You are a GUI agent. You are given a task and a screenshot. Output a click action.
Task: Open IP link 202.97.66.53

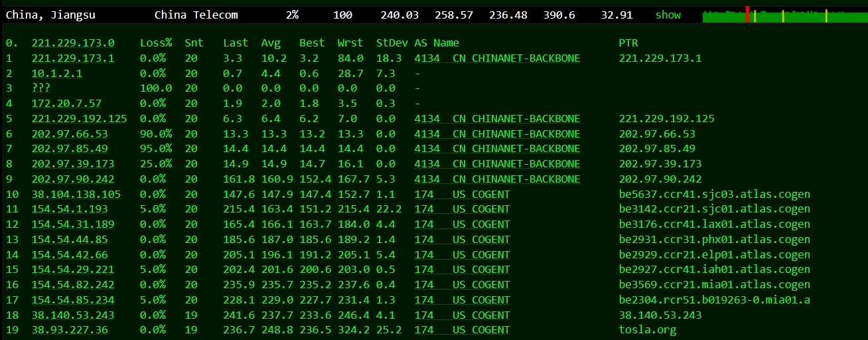70,134
